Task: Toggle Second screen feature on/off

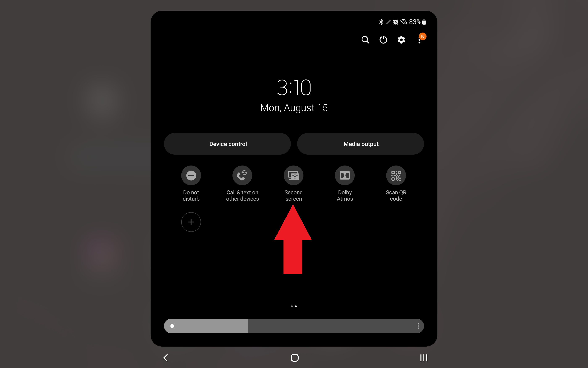Action: click(x=294, y=175)
